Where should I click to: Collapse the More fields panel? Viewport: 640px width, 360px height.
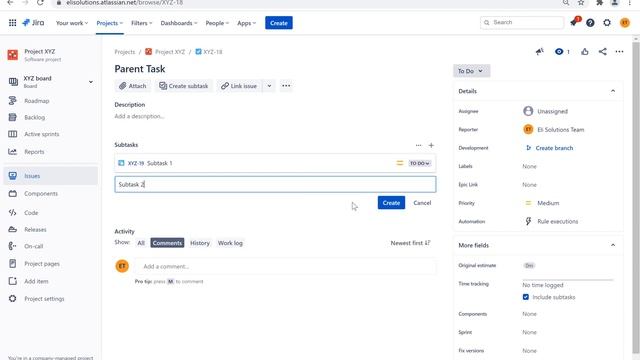613,245
